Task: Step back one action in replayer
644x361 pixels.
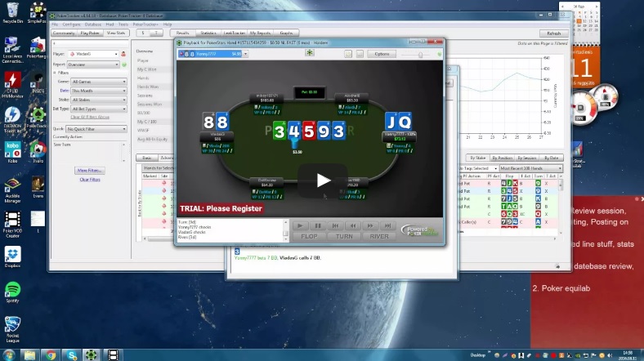Action: pos(353,225)
